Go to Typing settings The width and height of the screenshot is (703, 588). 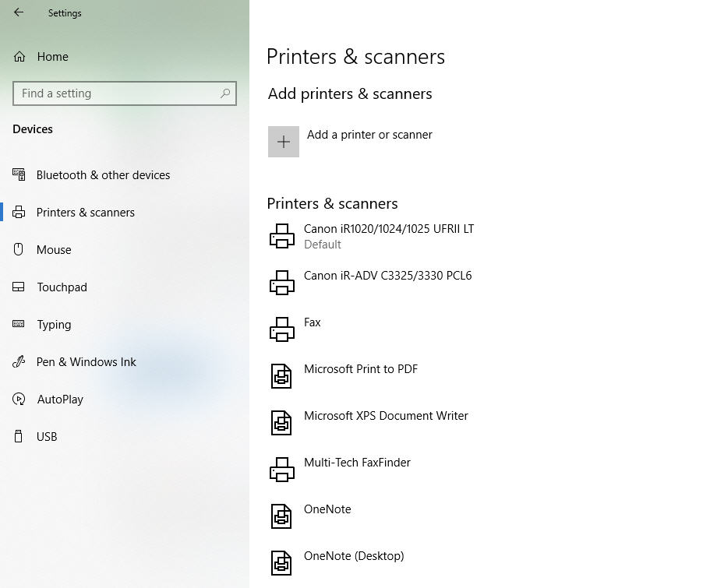click(54, 325)
